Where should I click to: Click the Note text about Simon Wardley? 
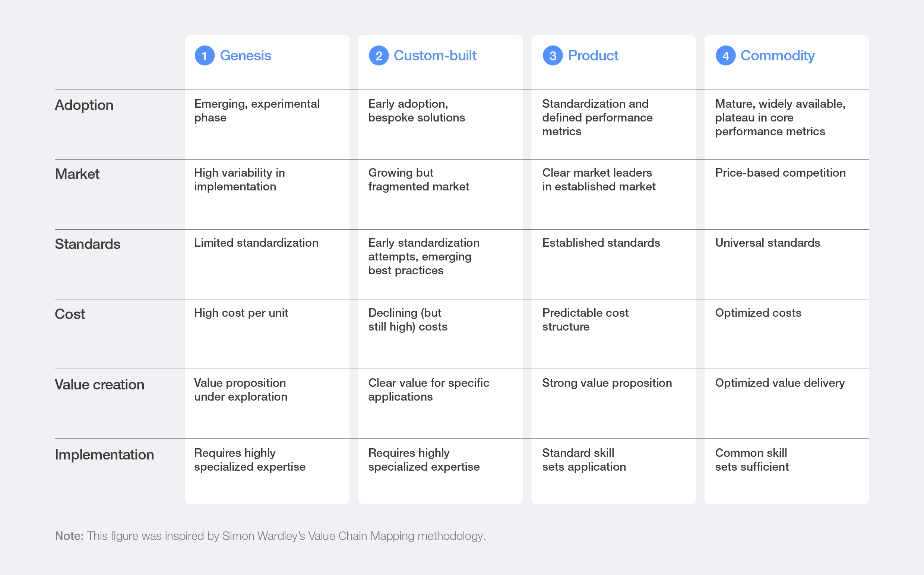pos(270,536)
